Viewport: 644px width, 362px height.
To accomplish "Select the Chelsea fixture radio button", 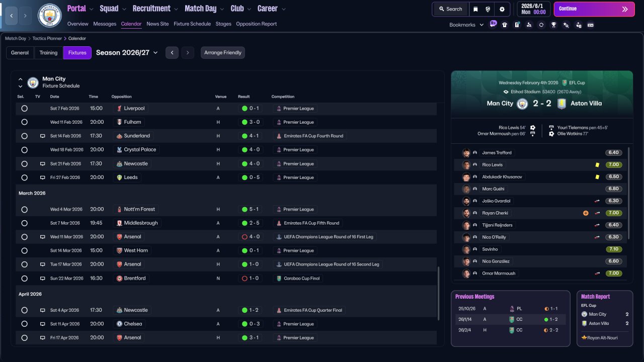I will 24,324.
